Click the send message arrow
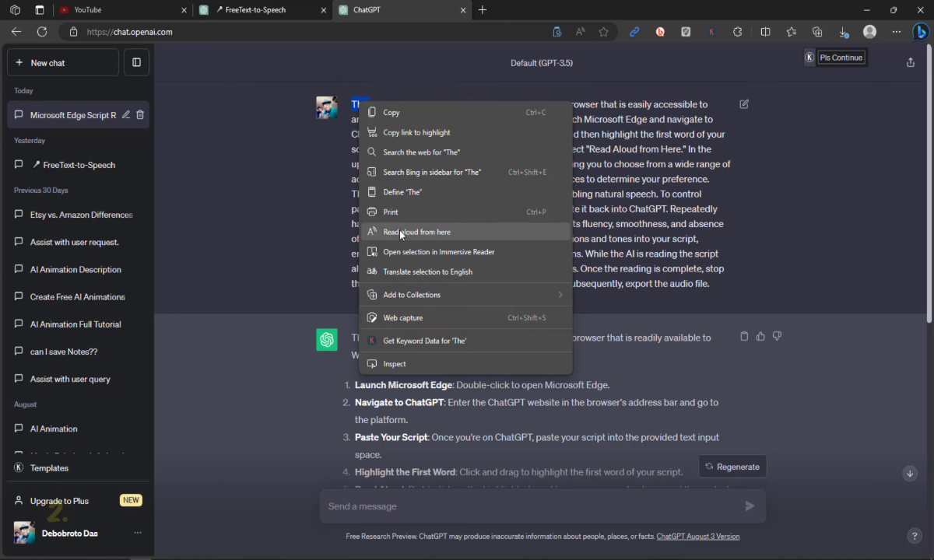Image resolution: width=934 pixels, height=560 pixels. (x=750, y=506)
